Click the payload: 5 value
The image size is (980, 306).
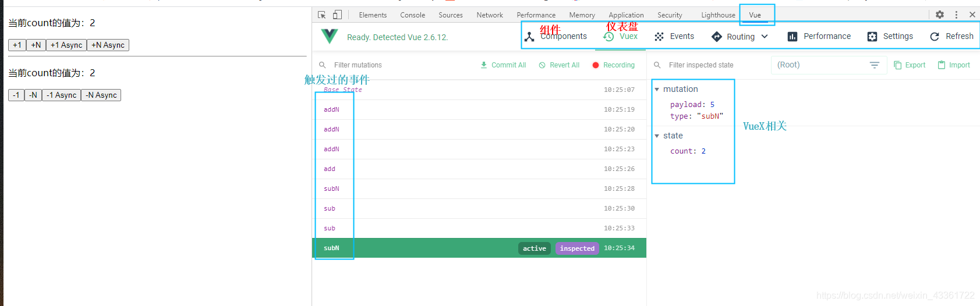[x=692, y=105]
